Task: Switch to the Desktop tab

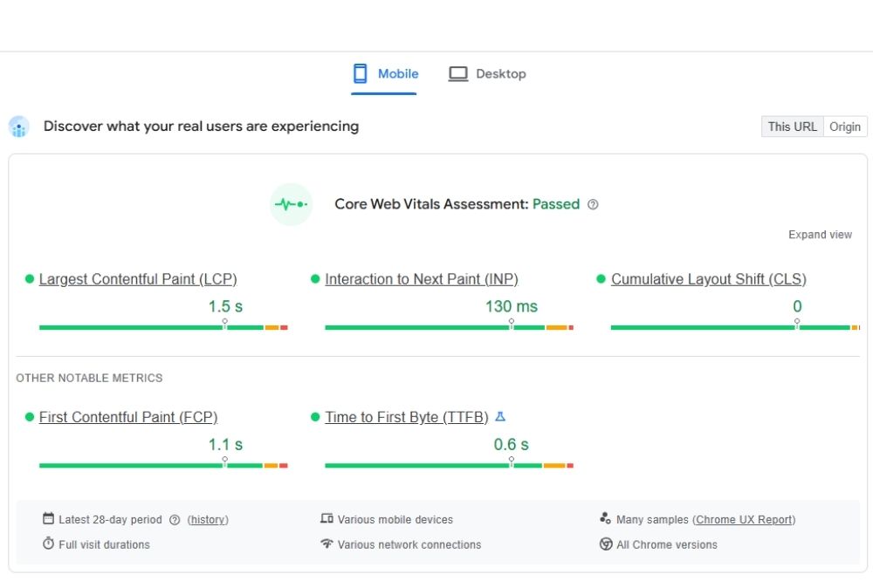Action: coord(487,74)
